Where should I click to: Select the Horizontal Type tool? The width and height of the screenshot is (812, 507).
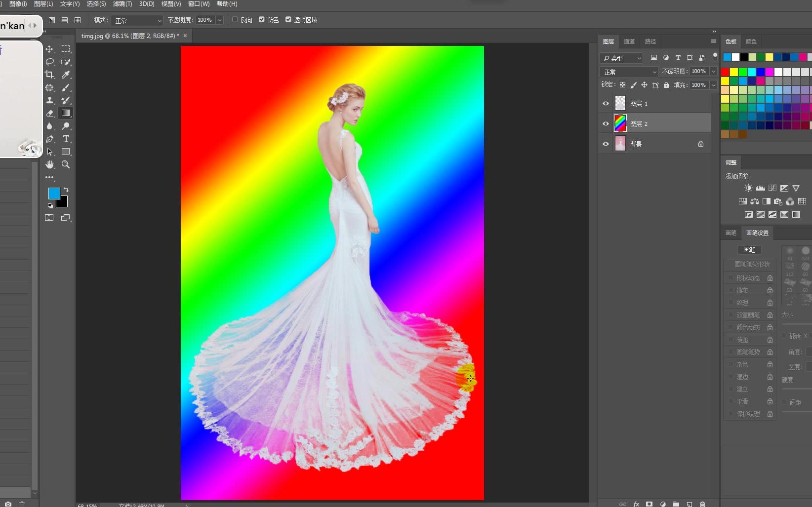(x=66, y=139)
